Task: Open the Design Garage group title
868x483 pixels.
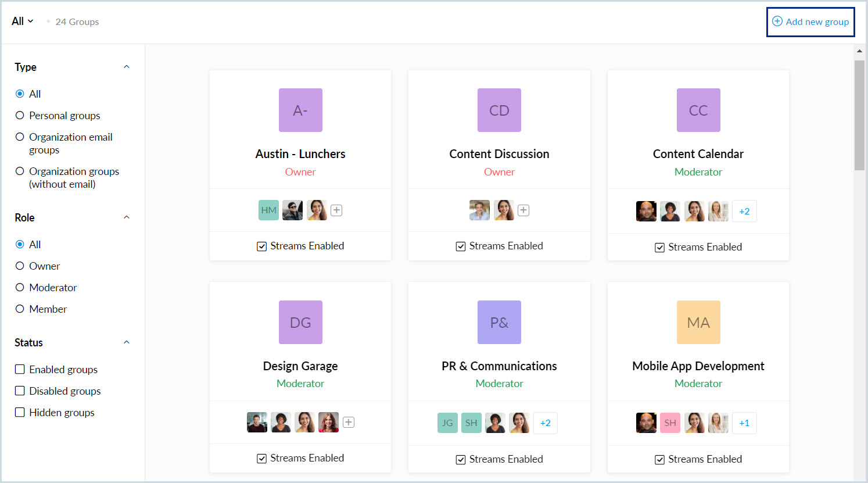Action: [300, 366]
